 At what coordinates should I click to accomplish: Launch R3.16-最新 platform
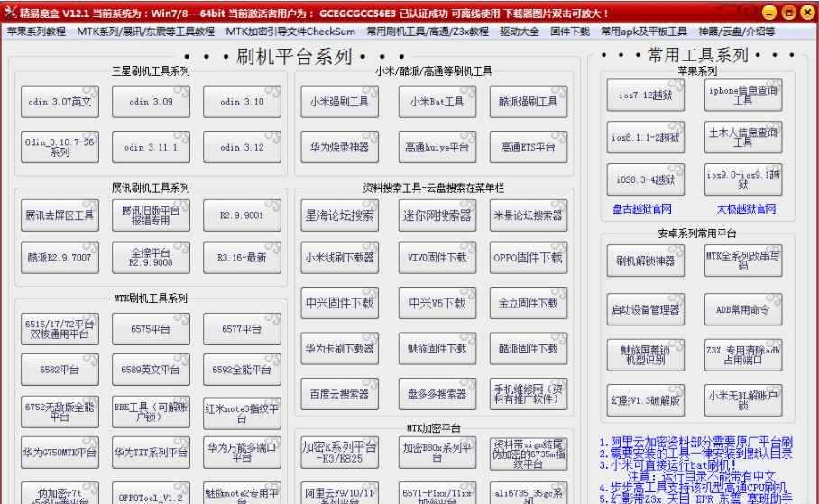click(x=242, y=258)
